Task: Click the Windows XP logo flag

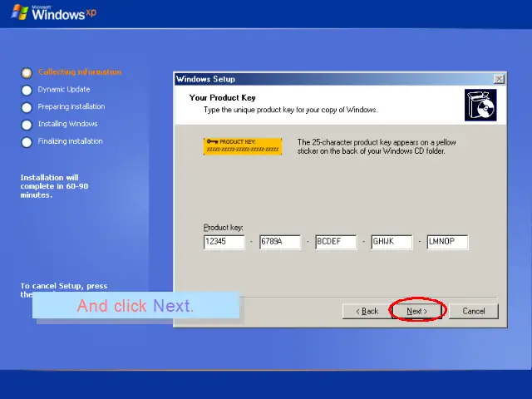Action: pyautogui.click(x=20, y=12)
